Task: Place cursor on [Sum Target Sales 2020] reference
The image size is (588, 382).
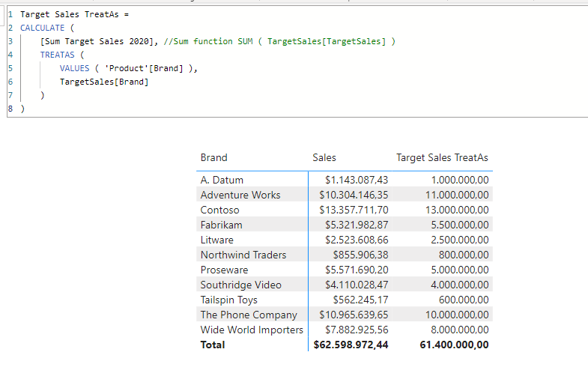Action: [97, 41]
